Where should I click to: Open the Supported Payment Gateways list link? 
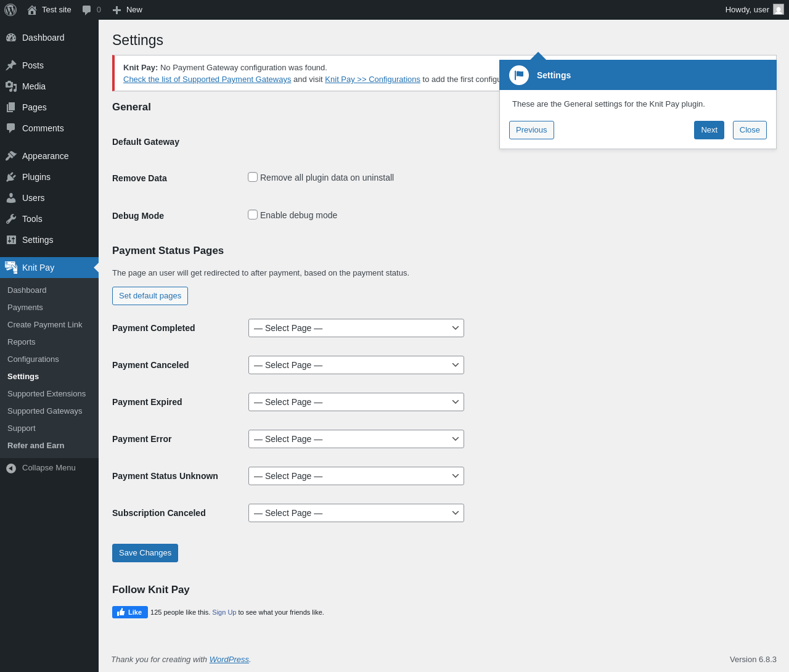click(x=207, y=80)
